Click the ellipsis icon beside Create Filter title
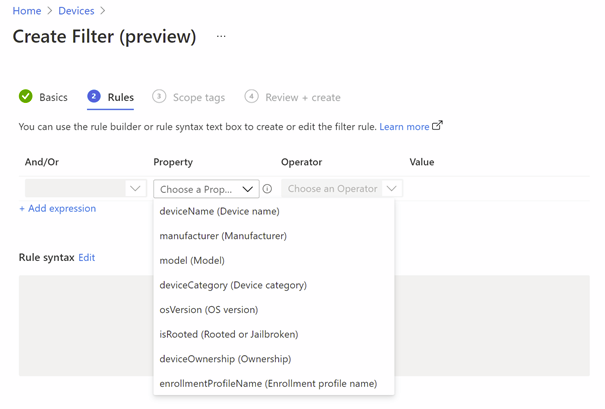605x409 pixels. coord(221,36)
